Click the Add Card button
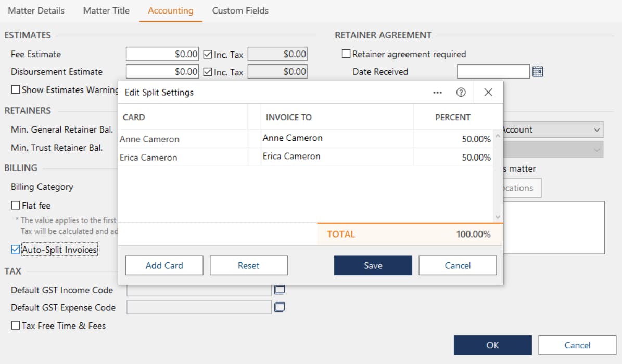 pyautogui.click(x=164, y=265)
